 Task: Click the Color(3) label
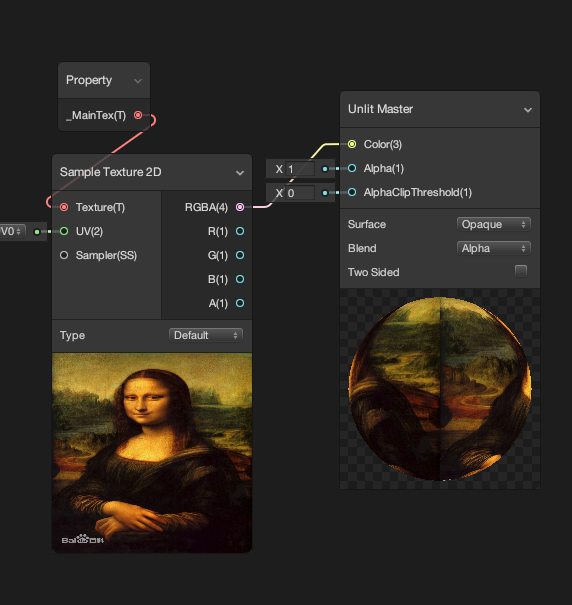pos(382,144)
